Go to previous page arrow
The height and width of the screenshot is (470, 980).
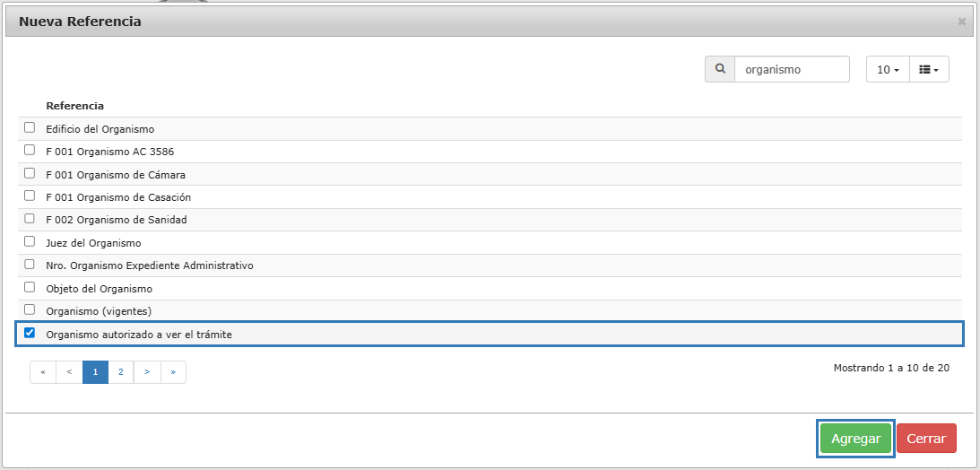[x=69, y=372]
